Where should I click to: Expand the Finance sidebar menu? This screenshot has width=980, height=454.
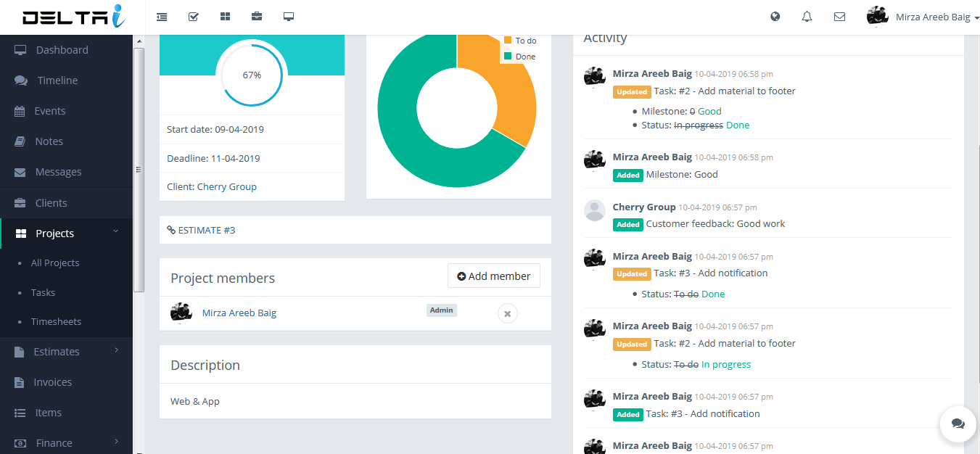tap(66, 443)
